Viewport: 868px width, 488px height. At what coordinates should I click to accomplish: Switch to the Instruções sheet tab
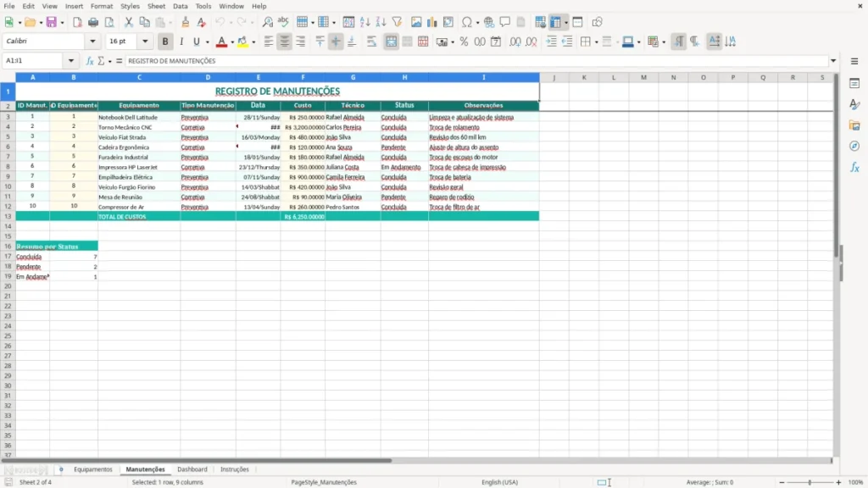[x=235, y=469]
